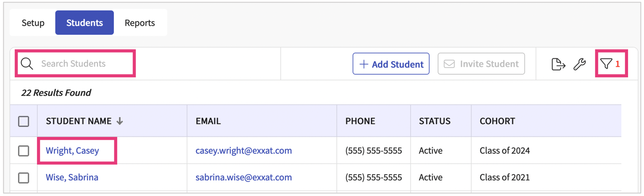Switch to the Setup tab
The width and height of the screenshot is (644, 196).
(x=33, y=23)
